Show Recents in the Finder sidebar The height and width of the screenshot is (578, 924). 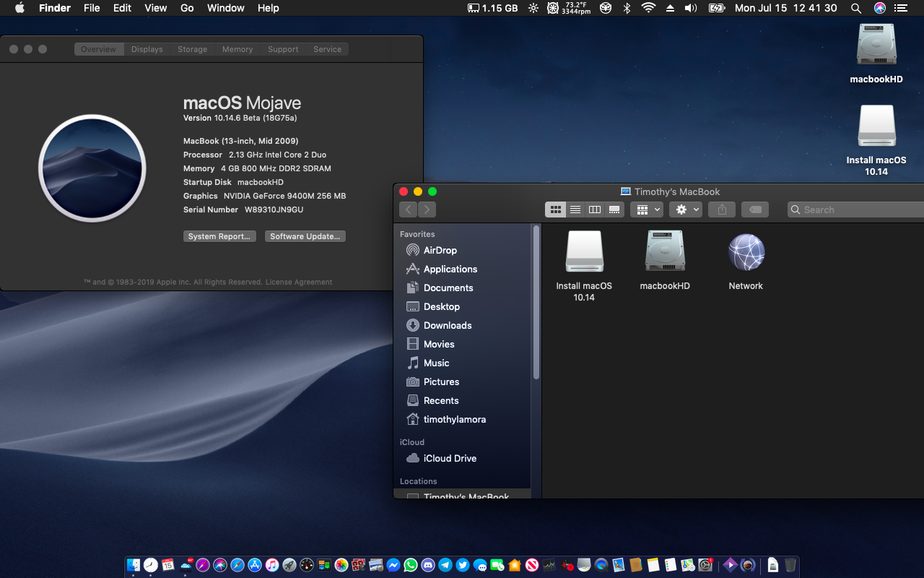440,400
